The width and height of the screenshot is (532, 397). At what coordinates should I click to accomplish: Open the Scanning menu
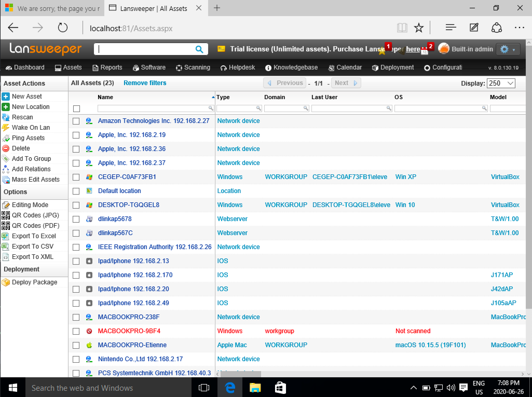pos(193,67)
